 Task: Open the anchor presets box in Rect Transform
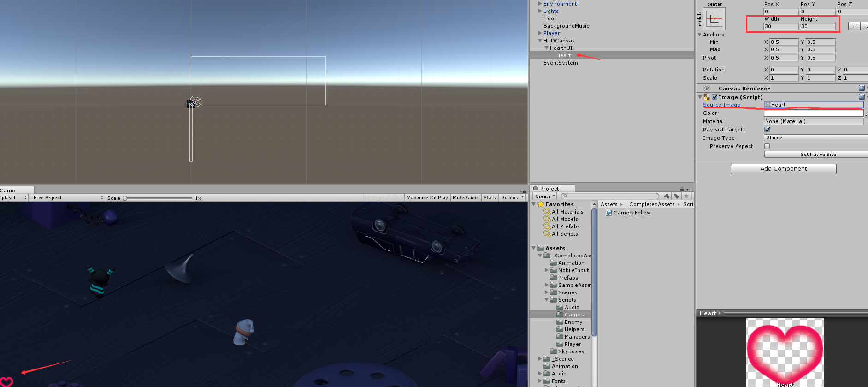[714, 18]
